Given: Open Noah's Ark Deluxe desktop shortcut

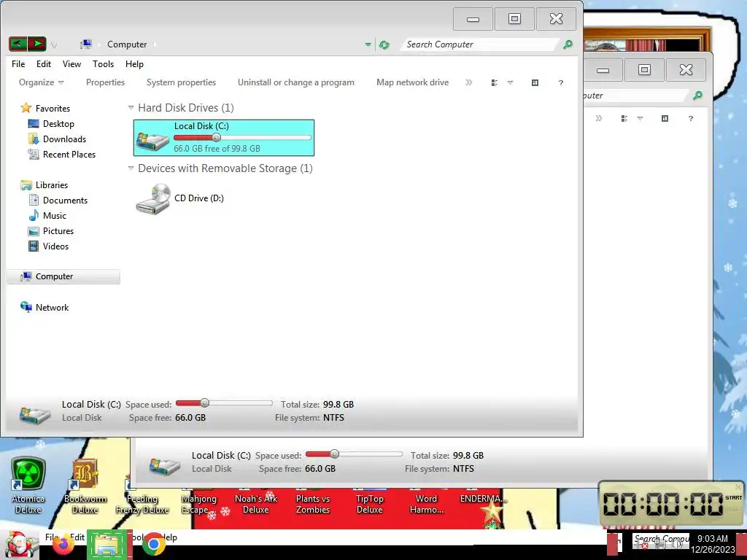Looking at the screenshot, I should pos(256,503).
